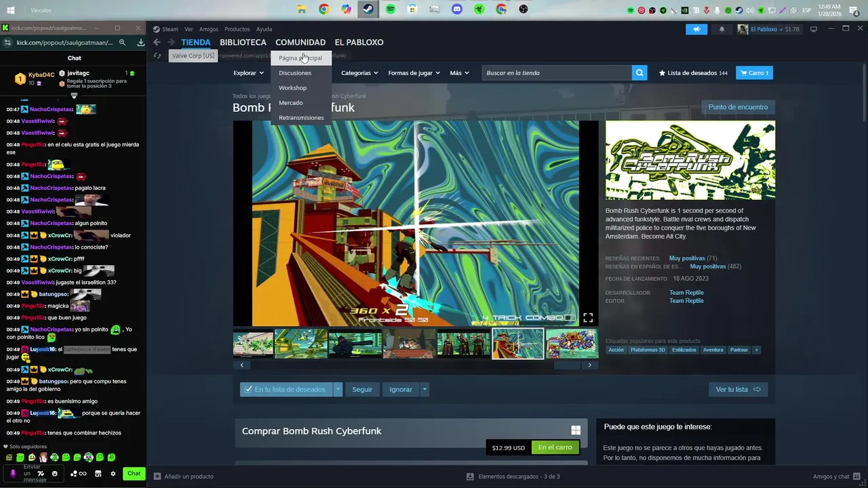Open the Carro 1 shopping cart

(x=754, y=73)
